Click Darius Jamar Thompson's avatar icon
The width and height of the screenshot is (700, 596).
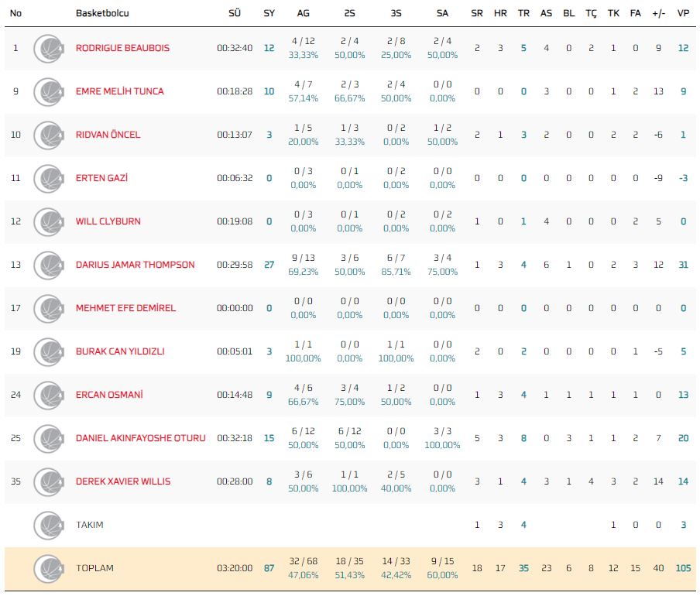[48, 265]
